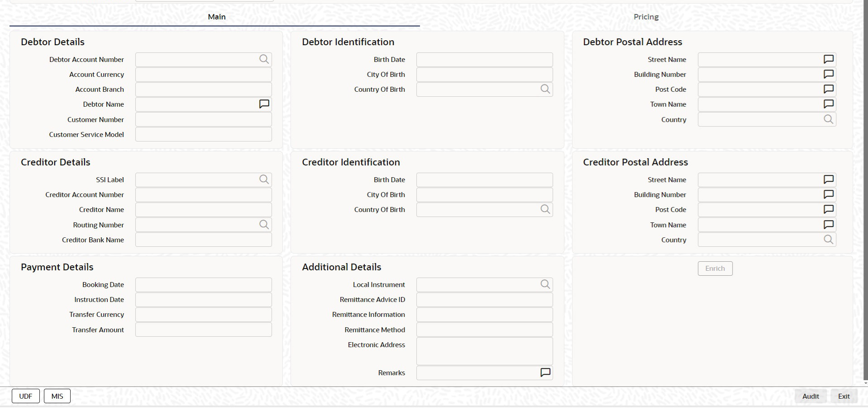Open Routing Number lookup icon
Image resolution: width=868 pixels, height=410 pixels.
tap(264, 225)
